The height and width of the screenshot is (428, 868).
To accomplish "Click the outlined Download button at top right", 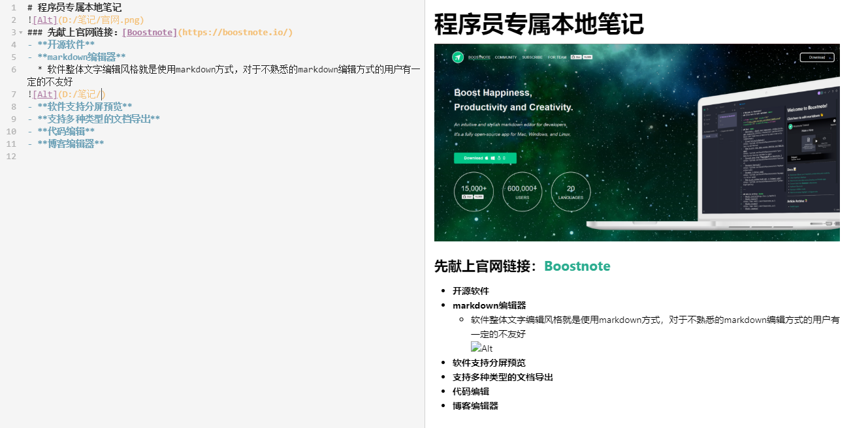I will point(816,57).
